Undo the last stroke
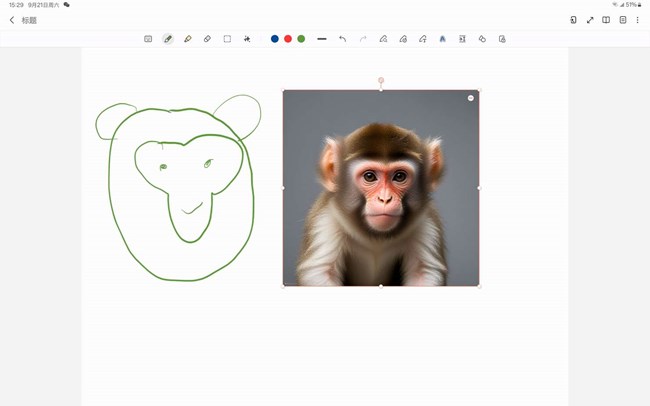Image resolution: width=650 pixels, height=406 pixels. pos(342,39)
